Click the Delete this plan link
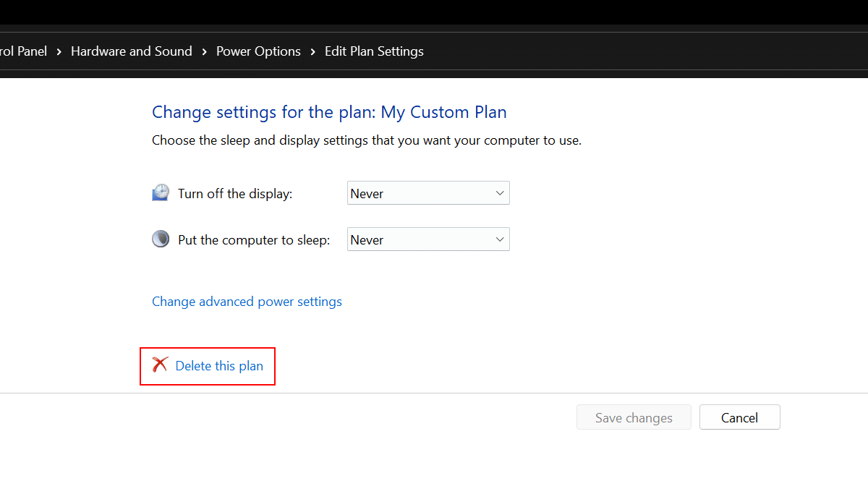This screenshot has height=481, width=868. (219, 366)
